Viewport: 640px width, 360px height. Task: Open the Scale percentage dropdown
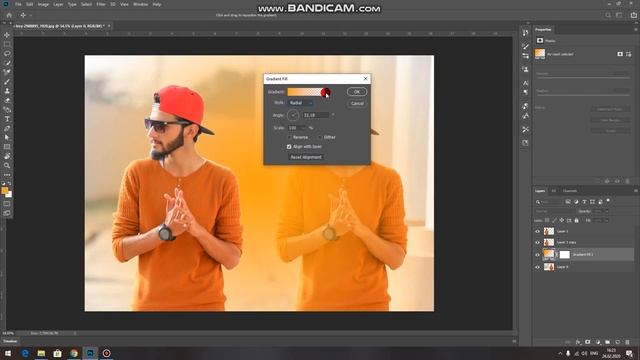tap(304, 128)
